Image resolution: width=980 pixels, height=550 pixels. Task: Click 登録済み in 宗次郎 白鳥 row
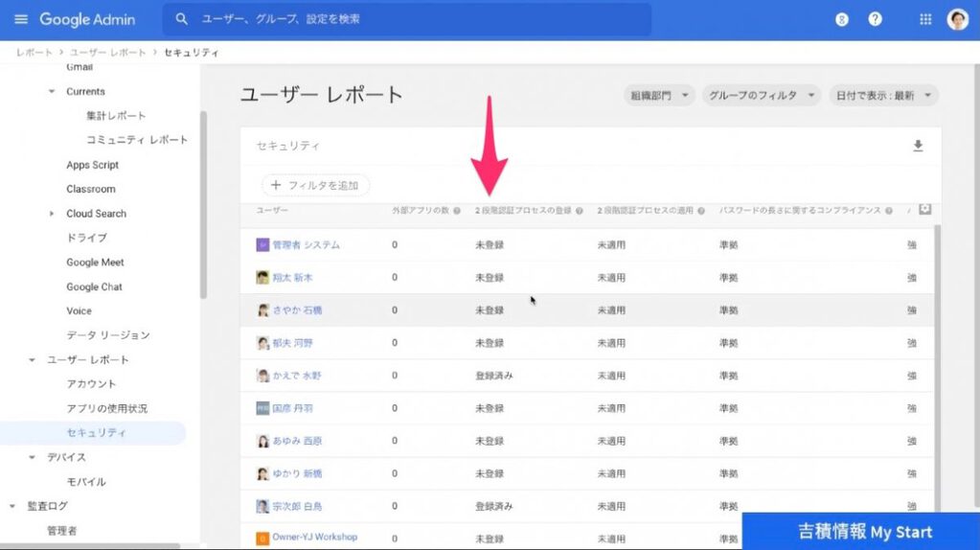[493, 506]
